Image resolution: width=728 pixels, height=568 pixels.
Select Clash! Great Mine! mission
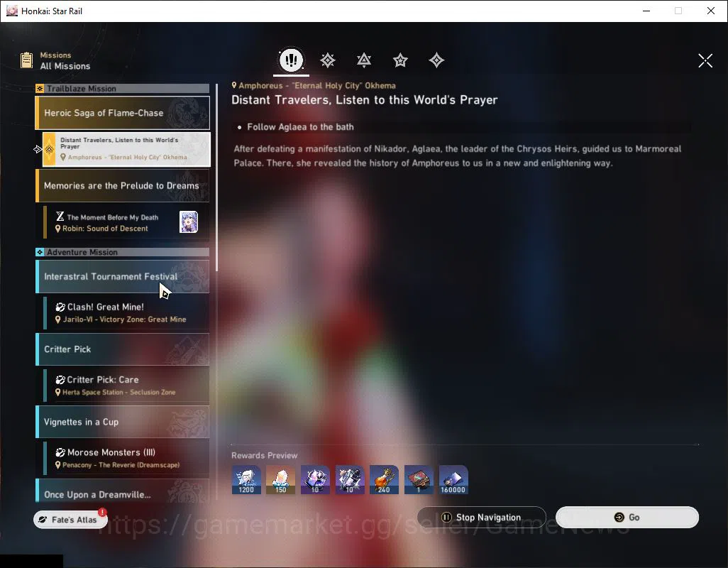point(126,313)
